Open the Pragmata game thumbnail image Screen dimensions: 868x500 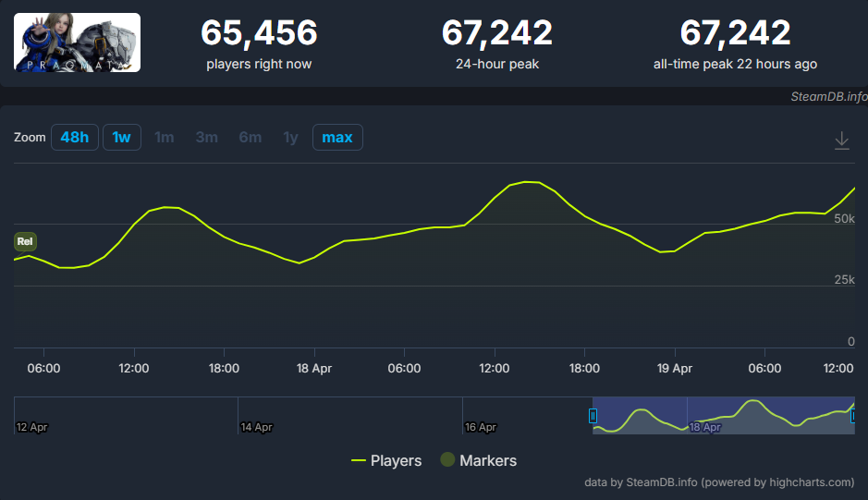[78, 43]
